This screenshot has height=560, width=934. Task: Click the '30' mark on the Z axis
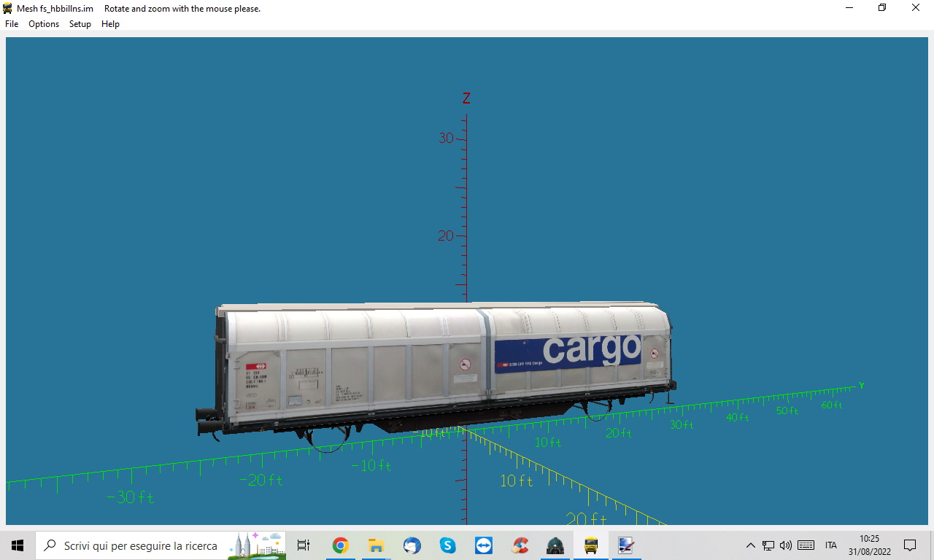[x=446, y=138]
